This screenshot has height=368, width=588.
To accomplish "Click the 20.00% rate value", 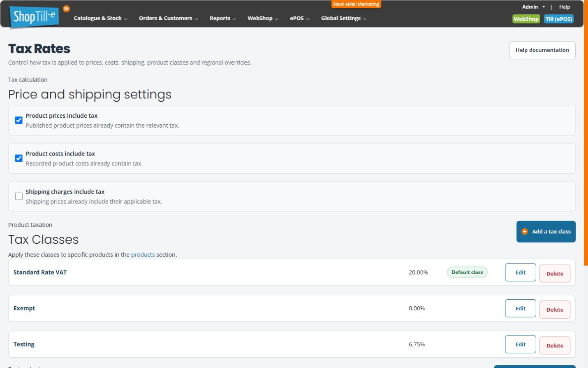I will click(x=418, y=273).
